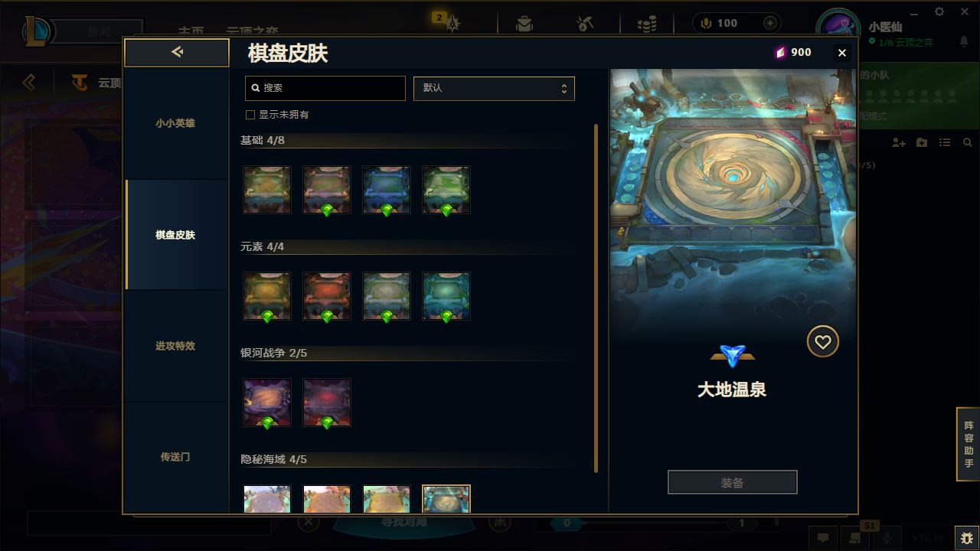Click the plus button beside 100 currency
Viewport: 980px width, 551px height.
click(x=770, y=23)
